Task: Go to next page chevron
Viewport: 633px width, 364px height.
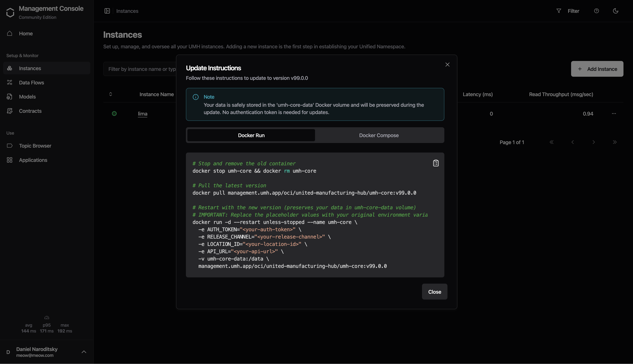Action: pyautogui.click(x=594, y=142)
